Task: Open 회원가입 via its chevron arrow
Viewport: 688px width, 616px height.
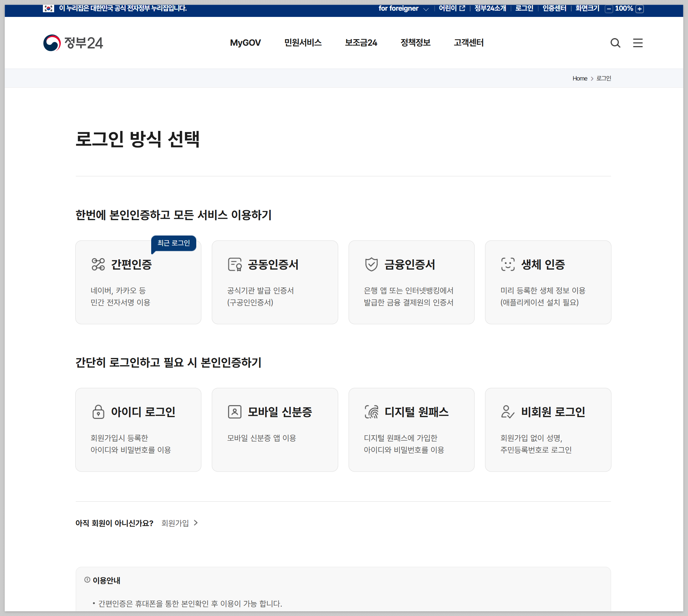Action: pos(196,523)
